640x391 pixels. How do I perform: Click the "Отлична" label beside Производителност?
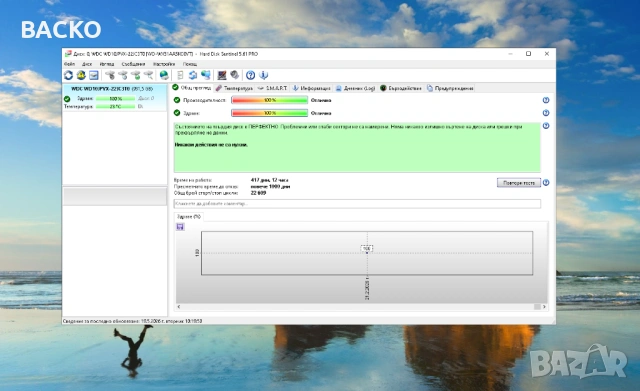[321, 100]
